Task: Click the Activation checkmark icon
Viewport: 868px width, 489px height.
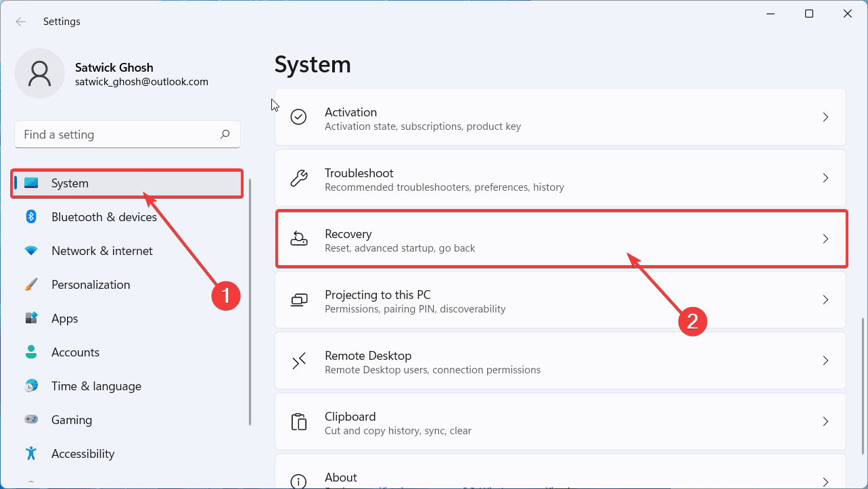Action: click(x=298, y=117)
